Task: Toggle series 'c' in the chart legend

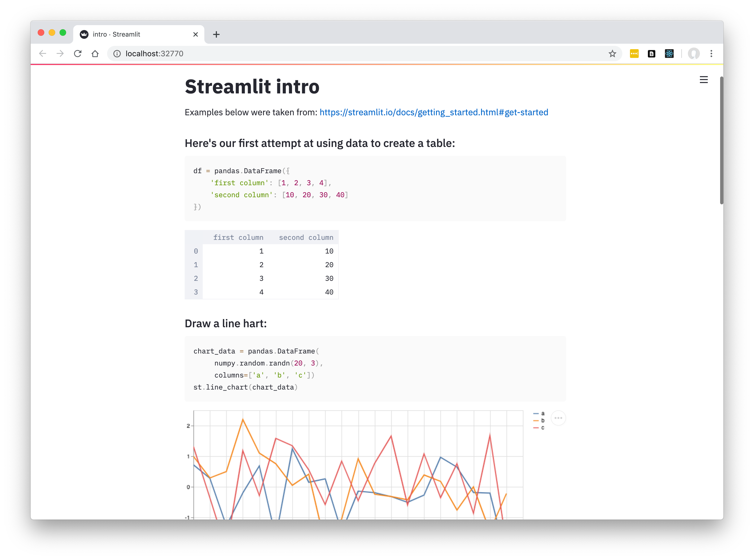Action: 543,428
